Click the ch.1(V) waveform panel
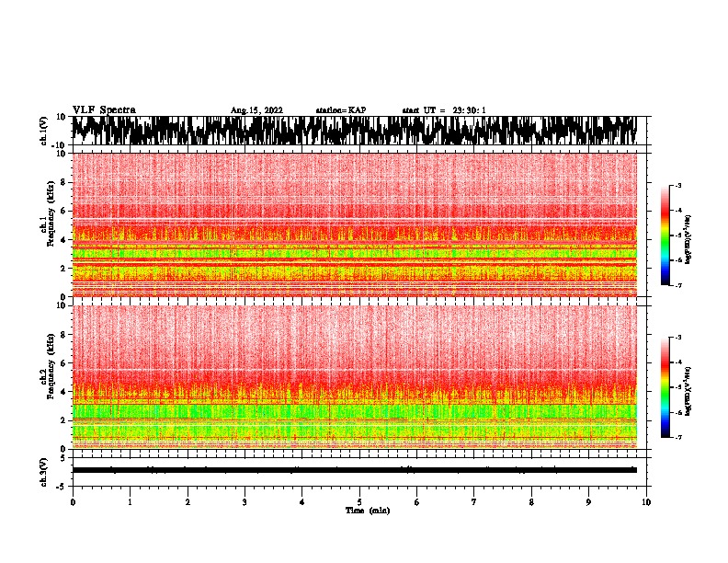The width and height of the screenshot is (728, 563). pyautogui.click(x=359, y=131)
